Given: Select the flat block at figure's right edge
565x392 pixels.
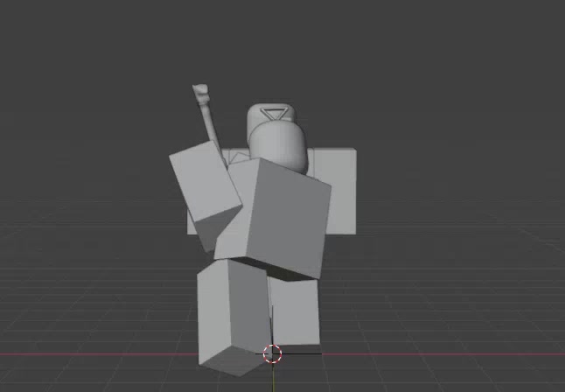Looking at the screenshot, I should pyautogui.click(x=338, y=191).
